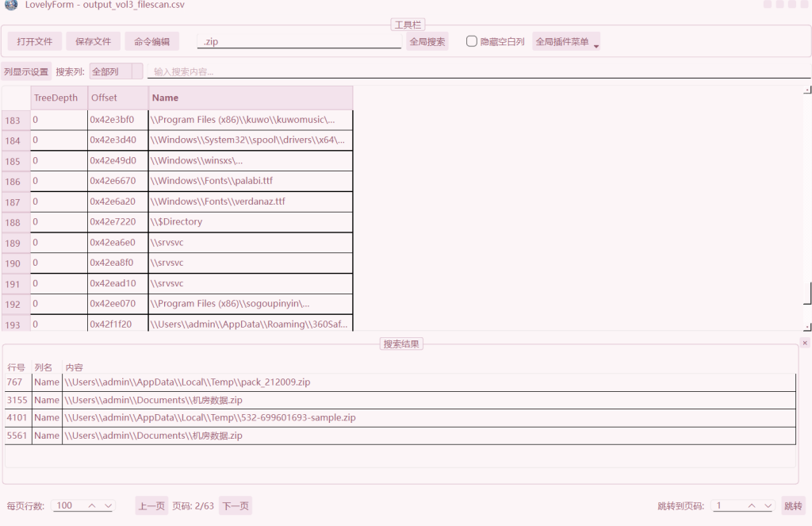Open the 命令编辑 editor
The width and height of the screenshot is (812, 526).
(151, 41)
